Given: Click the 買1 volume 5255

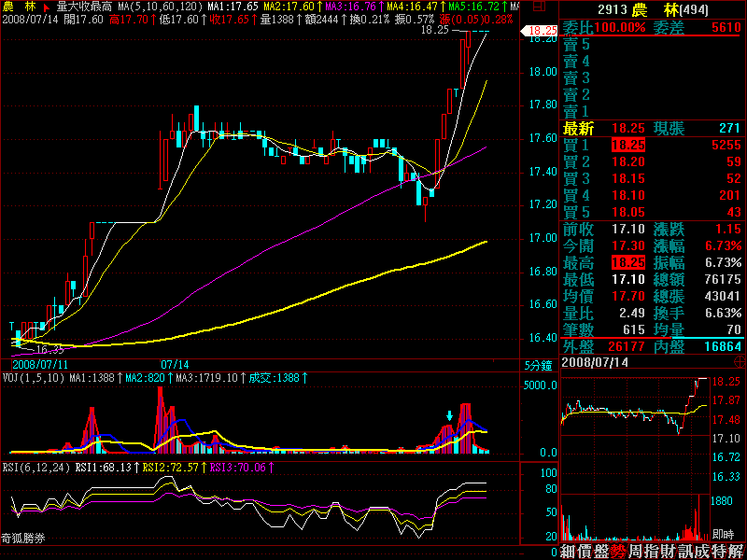Looking at the screenshot, I should (726, 146).
